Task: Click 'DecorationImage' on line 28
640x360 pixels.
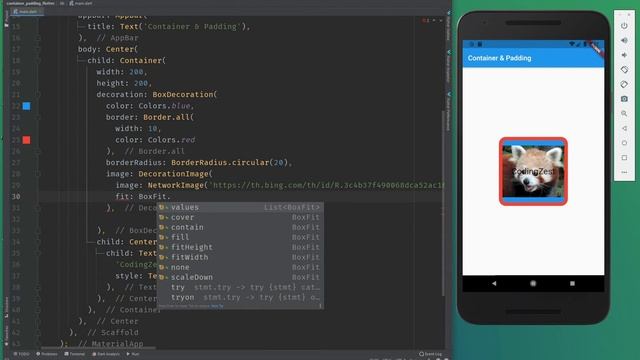Action: click(173, 174)
